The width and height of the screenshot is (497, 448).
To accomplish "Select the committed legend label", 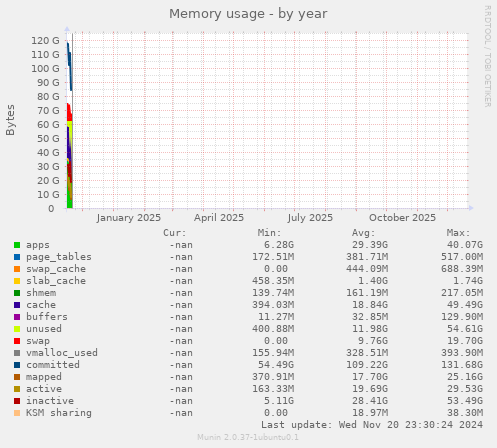I will click(53, 365).
